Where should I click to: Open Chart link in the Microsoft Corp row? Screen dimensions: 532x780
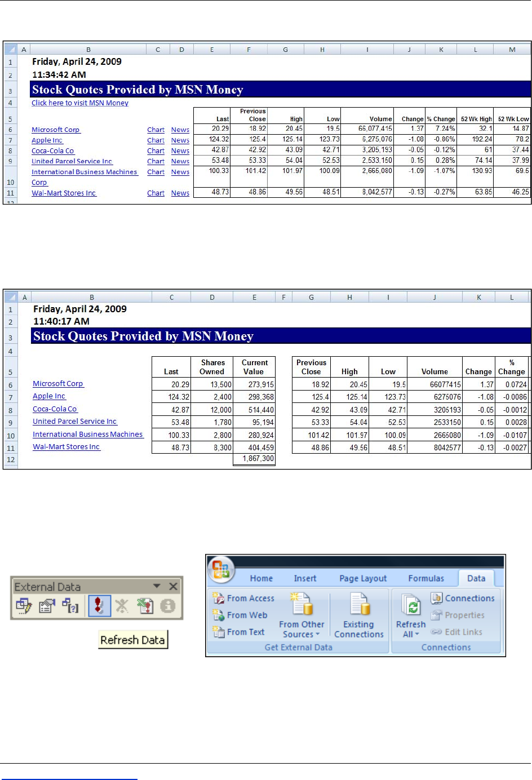(x=156, y=130)
